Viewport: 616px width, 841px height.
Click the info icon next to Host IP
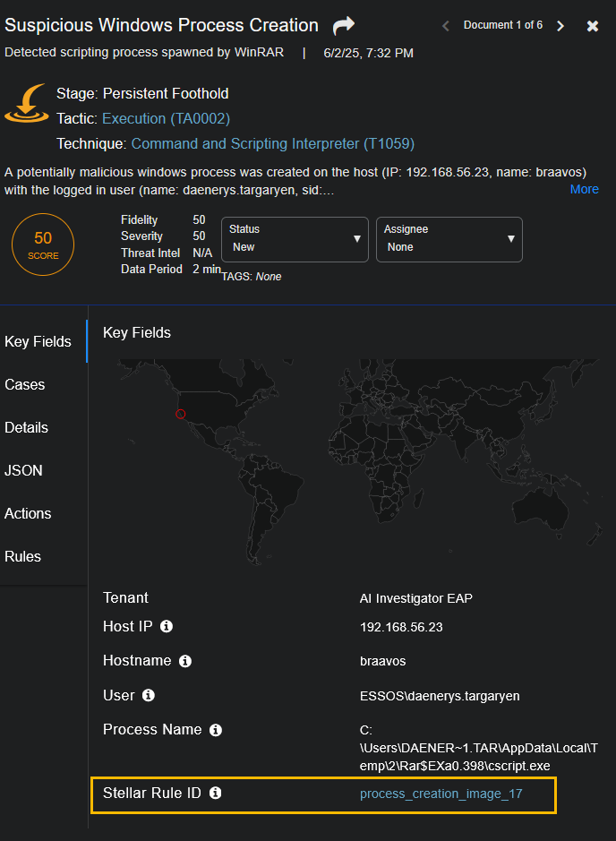tap(167, 627)
